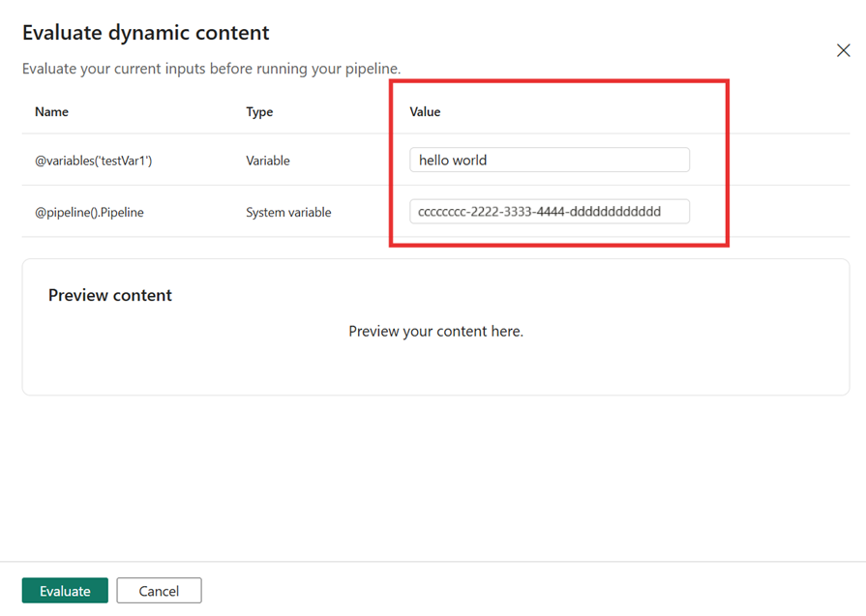Click the dialog title Evaluate dynamic content
The width and height of the screenshot is (866, 616).
pos(145,32)
